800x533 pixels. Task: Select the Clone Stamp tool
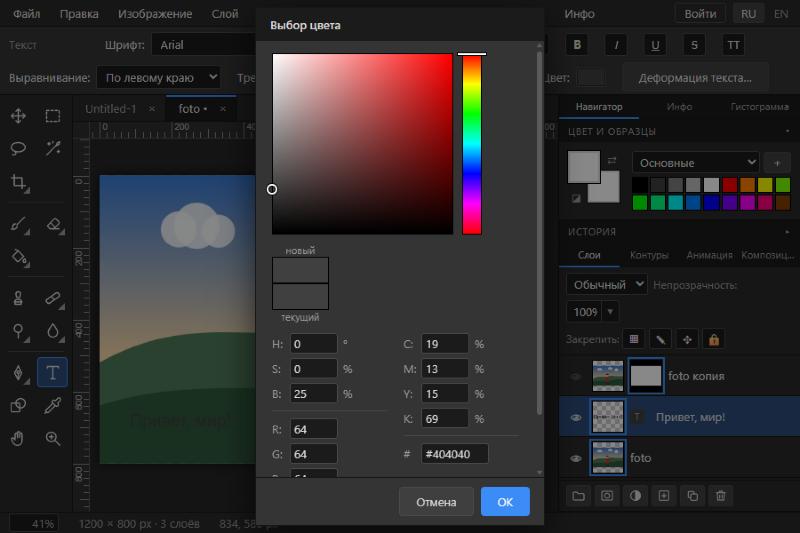pos(18,298)
